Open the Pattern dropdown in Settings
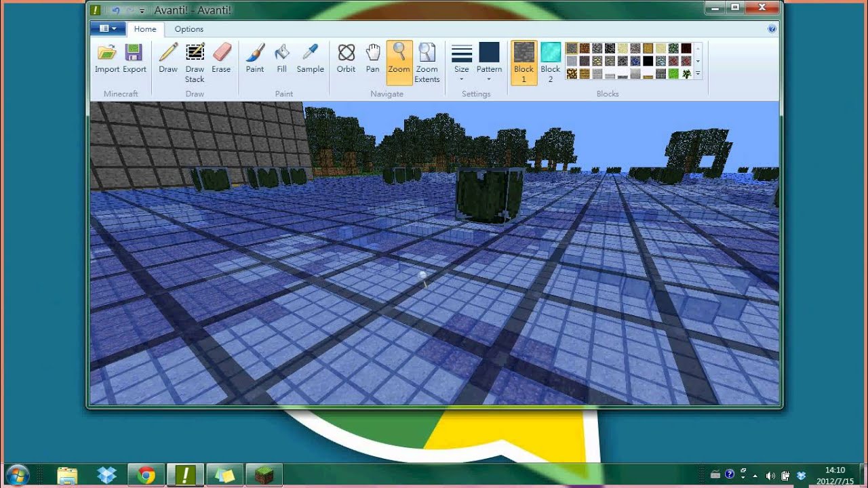The width and height of the screenshot is (868, 488). pos(489,62)
